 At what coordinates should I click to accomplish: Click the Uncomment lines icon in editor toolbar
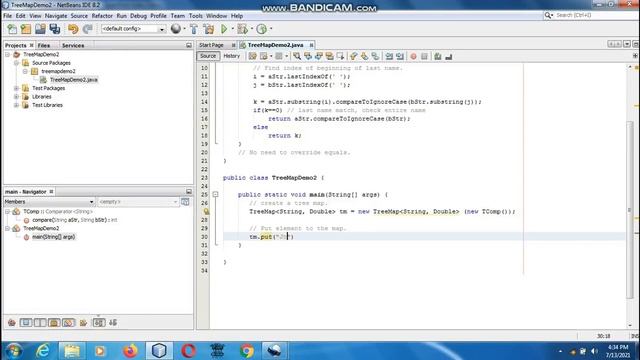(x=449, y=56)
